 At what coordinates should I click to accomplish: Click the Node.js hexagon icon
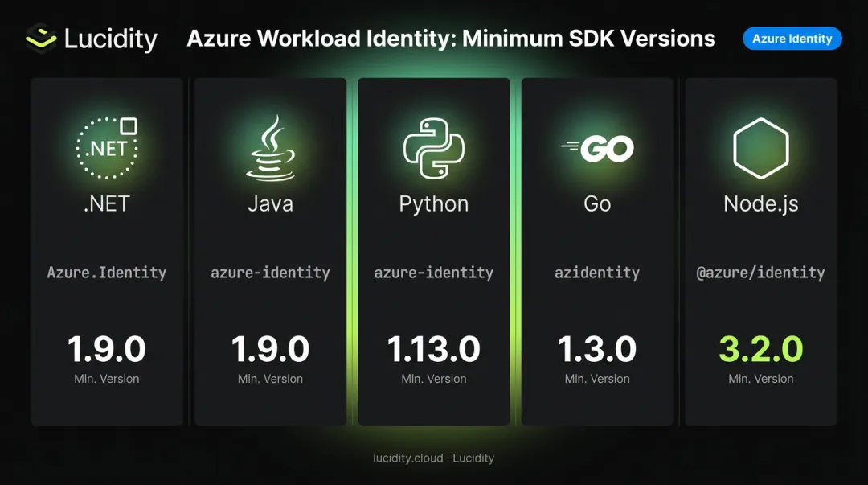pos(761,148)
